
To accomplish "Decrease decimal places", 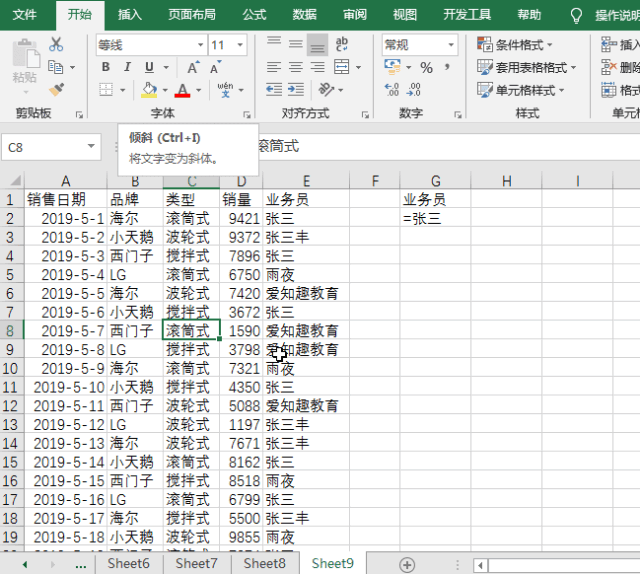I will point(413,89).
